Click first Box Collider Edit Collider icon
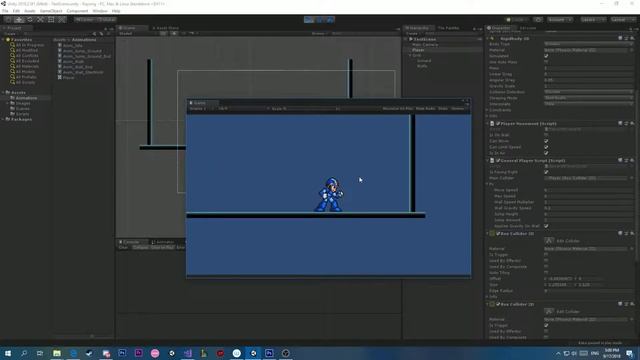The image size is (640, 360). pos(549,241)
